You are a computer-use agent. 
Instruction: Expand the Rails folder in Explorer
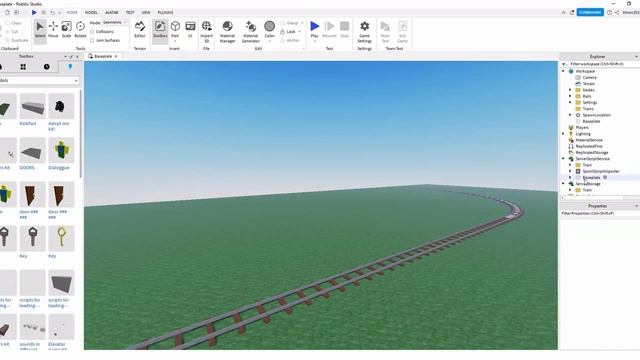point(570,96)
